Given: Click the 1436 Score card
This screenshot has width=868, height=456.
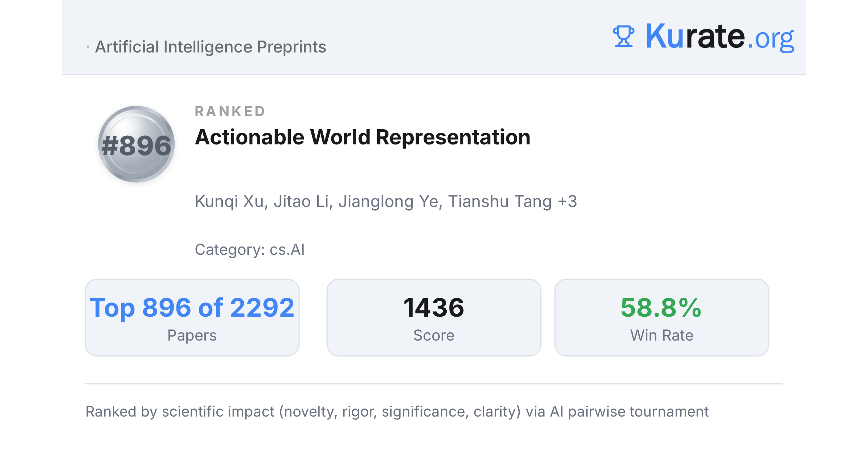Looking at the screenshot, I should coord(434,317).
